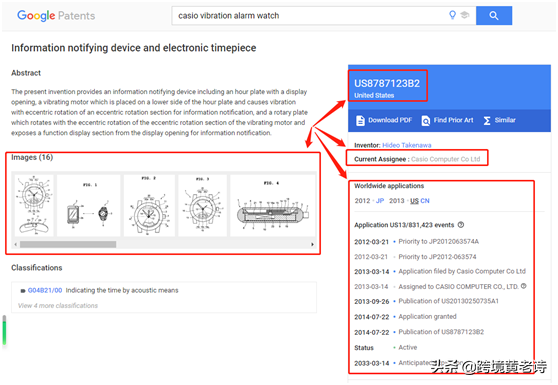Click the help icon after CASIO COMPUTER CO., LTD.
Viewport: 558px width, 385px height.
tap(523, 286)
